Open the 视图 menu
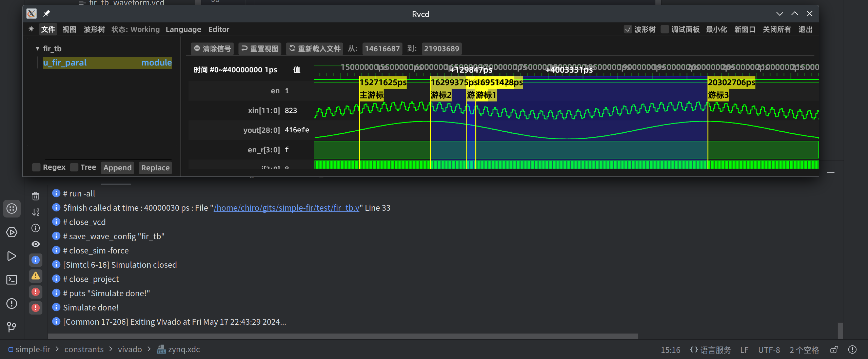The height and width of the screenshot is (359, 868). coord(70,29)
